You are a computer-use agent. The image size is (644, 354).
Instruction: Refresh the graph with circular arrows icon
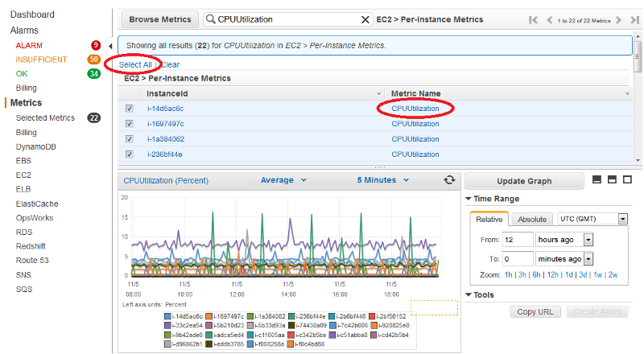449,180
